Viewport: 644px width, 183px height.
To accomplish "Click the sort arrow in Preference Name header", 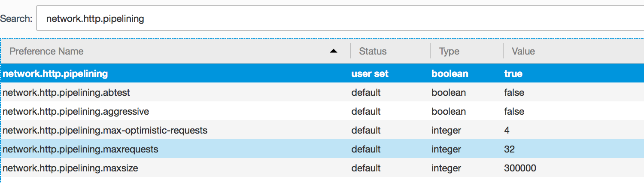I will [333, 52].
